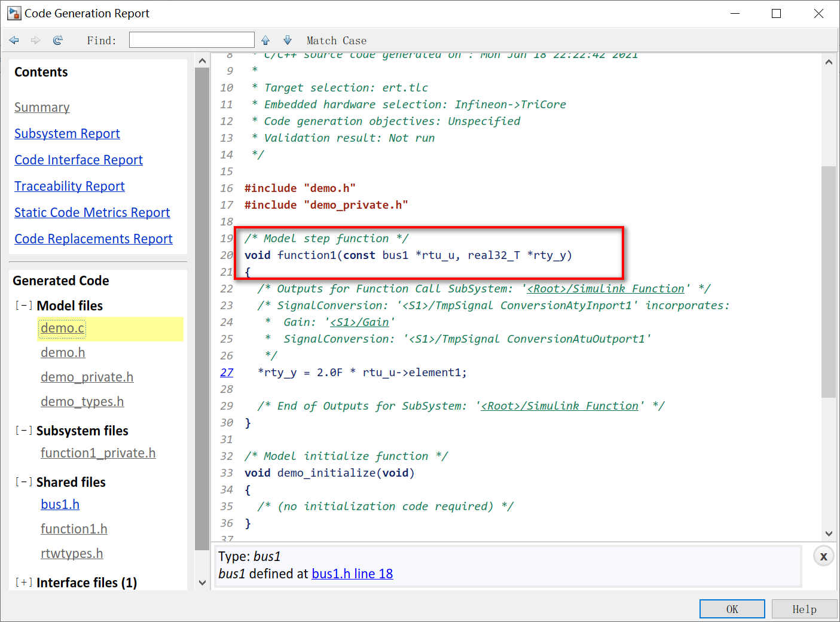Expand the Interface files group
Image resolution: width=840 pixels, height=622 pixels.
click(x=24, y=583)
